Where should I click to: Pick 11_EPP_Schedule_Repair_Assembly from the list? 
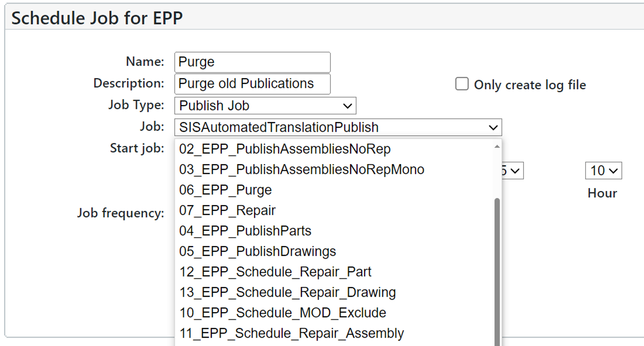pos(291,333)
